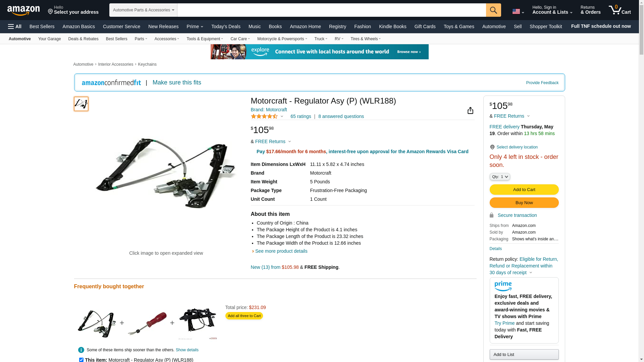Click the share icon beside product title

coord(470,111)
